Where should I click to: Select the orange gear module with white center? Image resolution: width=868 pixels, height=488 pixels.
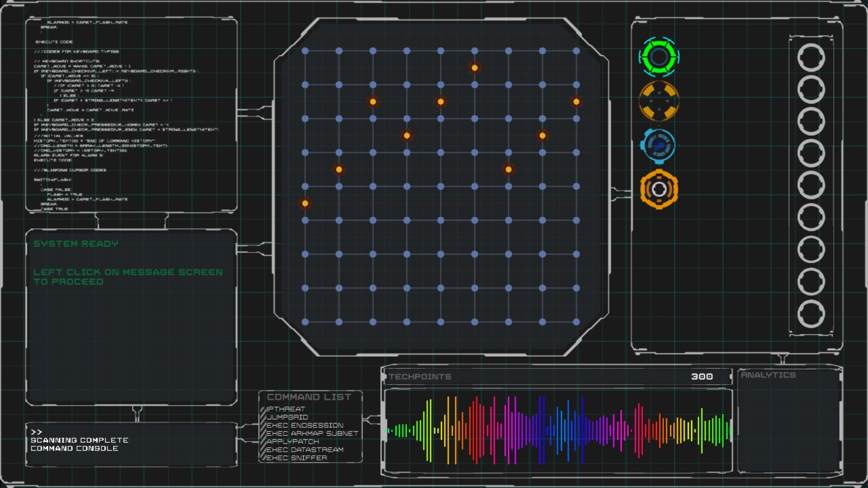point(659,189)
